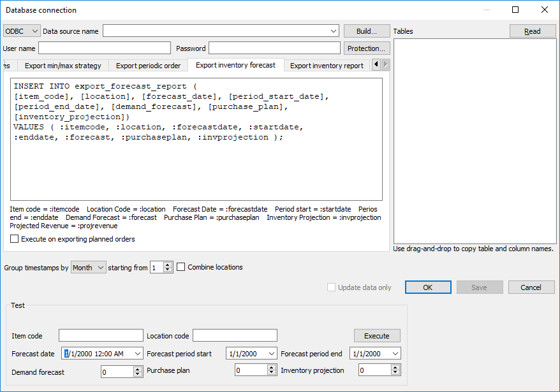Expand the Data source name dropdown
The width and height of the screenshot is (560, 392).
334,31
